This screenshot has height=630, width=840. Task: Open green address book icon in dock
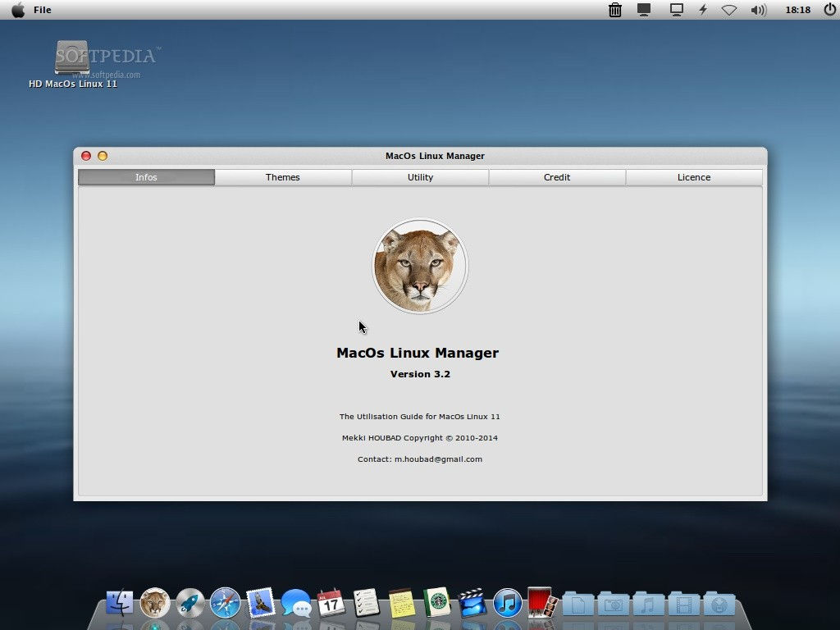pos(436,603)
